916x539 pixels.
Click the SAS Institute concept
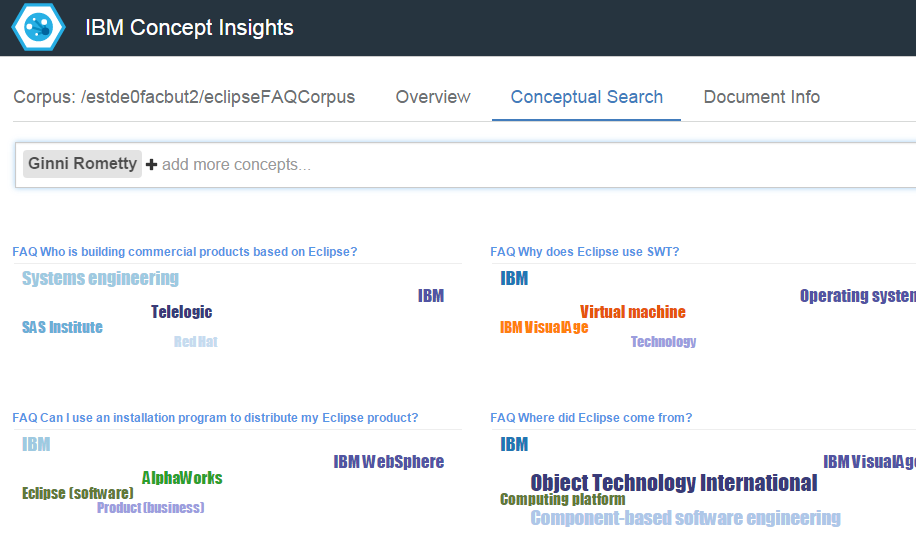(x=63, y=327)
